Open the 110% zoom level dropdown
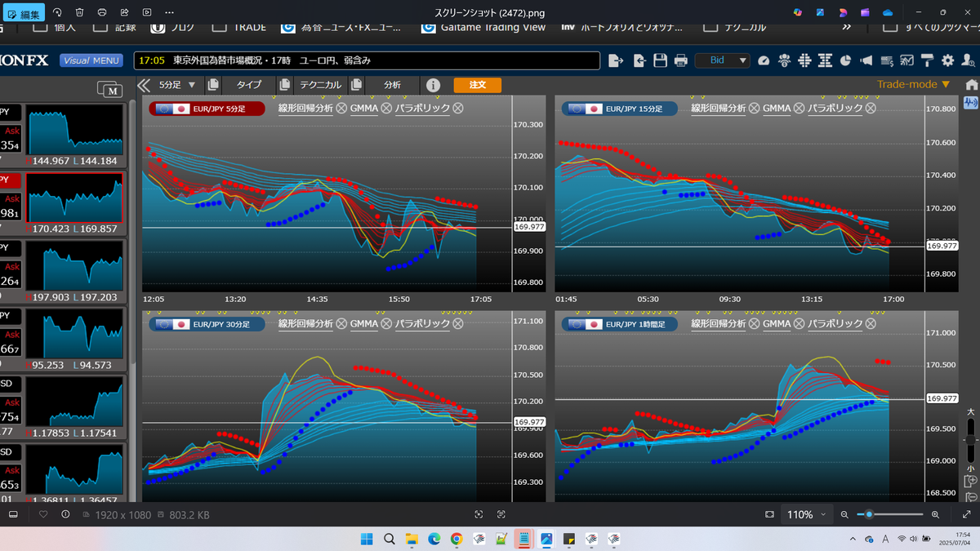Viewport: 980px width, 551px height. coord(806,514)
